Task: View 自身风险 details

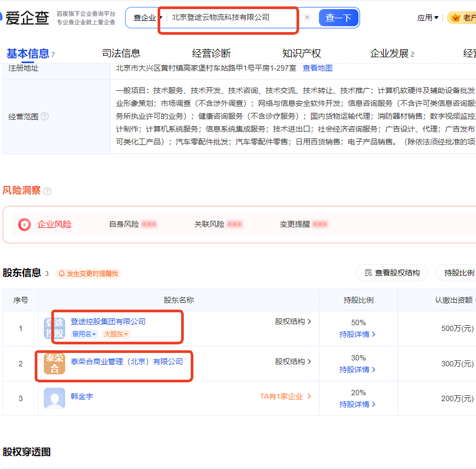Action: click(x=132, y=224)
